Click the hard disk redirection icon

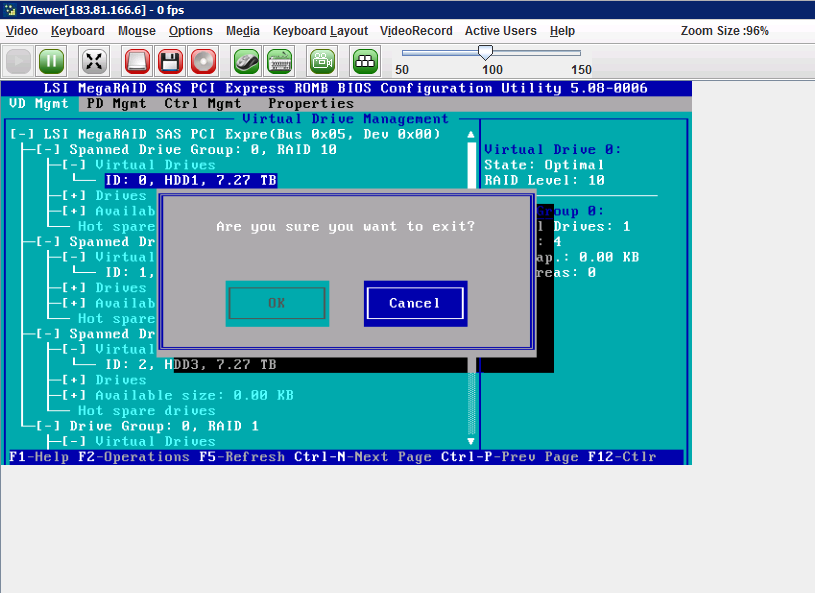coord(137,62)
